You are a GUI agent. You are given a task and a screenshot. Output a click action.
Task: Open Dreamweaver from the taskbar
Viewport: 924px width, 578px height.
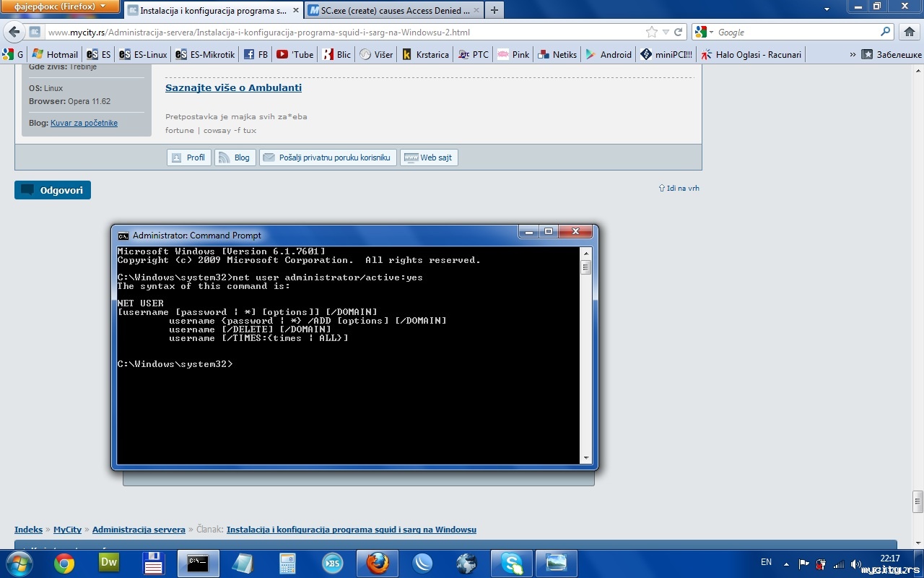point(108,564)
